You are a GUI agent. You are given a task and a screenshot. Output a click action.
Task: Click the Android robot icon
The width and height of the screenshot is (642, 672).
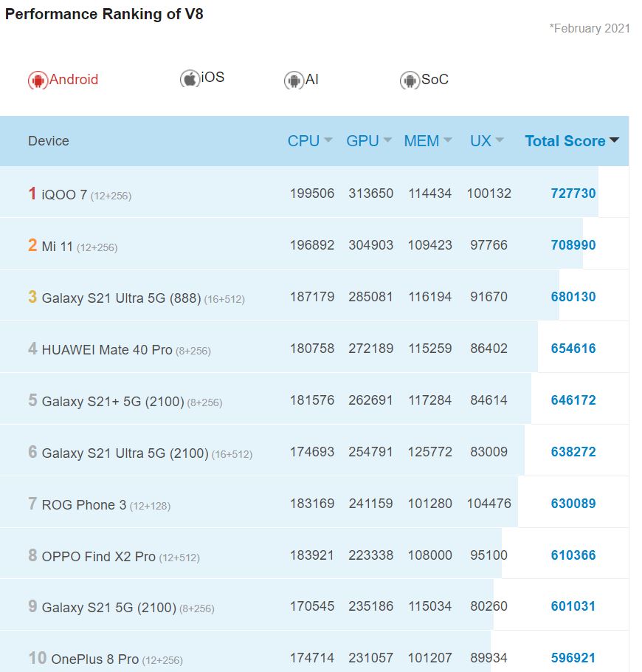(x=37, y=80)
